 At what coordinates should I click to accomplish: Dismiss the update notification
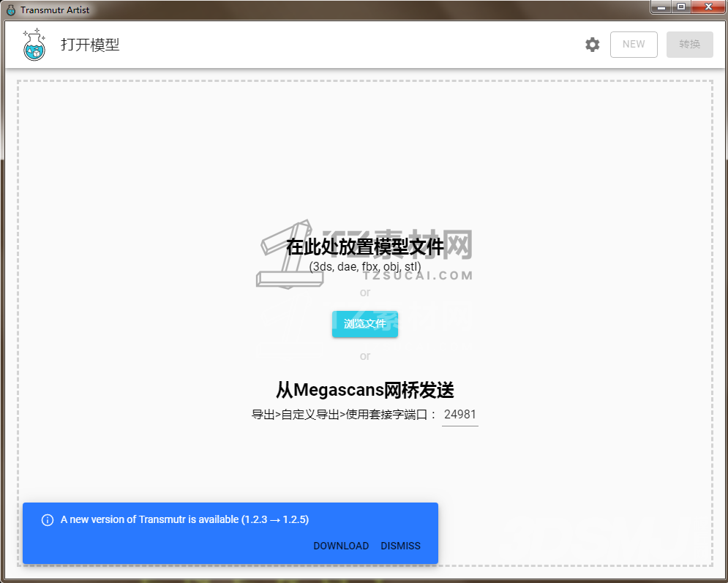coord(401,546)
